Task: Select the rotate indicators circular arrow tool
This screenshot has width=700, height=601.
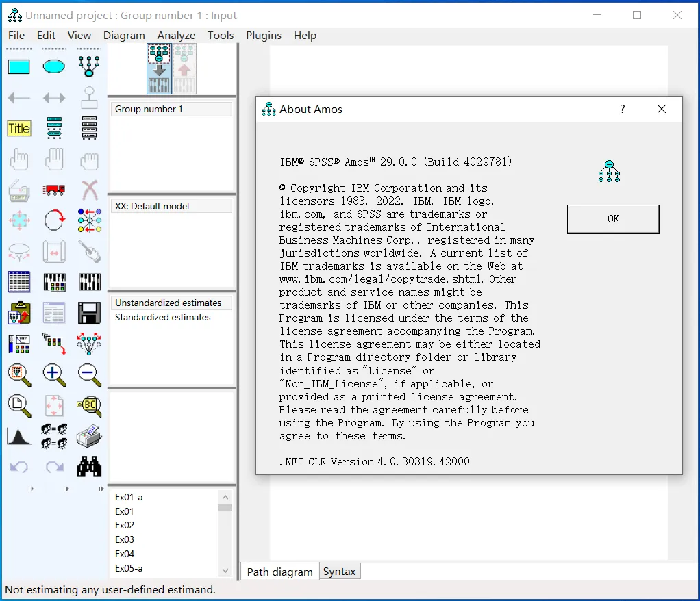Action: [55, 220]
